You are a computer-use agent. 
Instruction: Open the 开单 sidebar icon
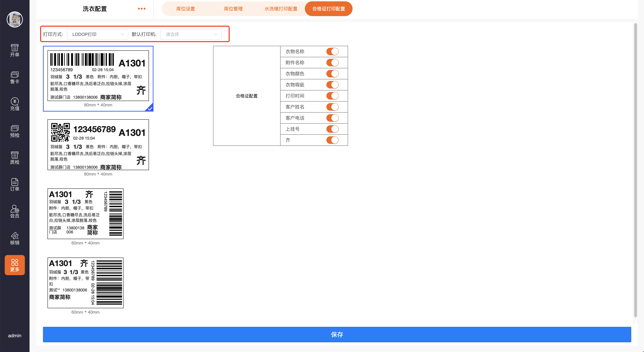pyautogui.click(x=14, y=50)
